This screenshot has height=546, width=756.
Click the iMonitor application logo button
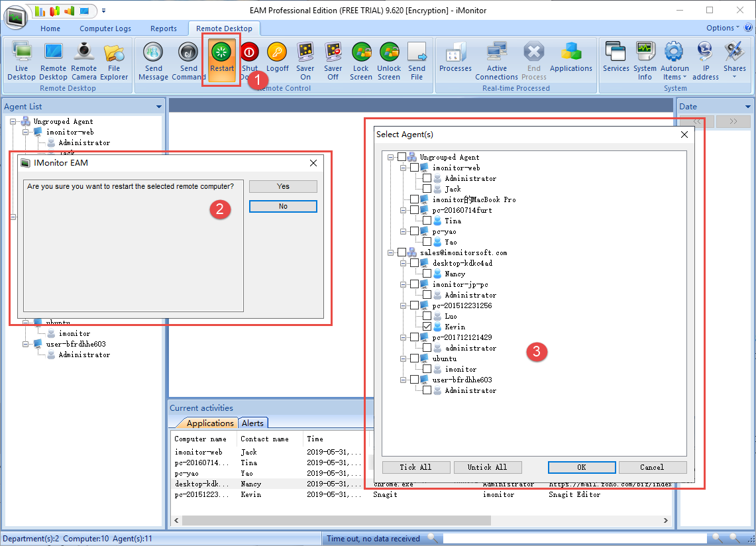pos(16,17)
